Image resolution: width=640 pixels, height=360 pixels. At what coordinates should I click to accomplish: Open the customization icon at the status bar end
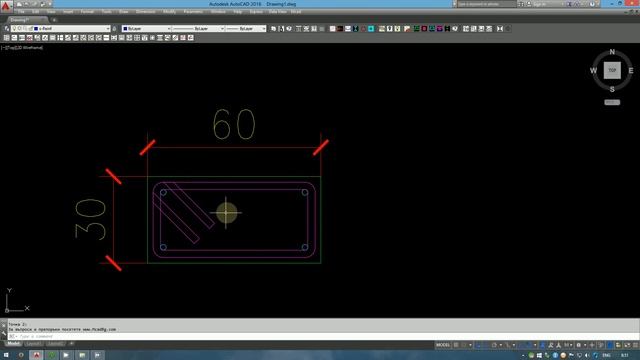click(x=635, y=345)
